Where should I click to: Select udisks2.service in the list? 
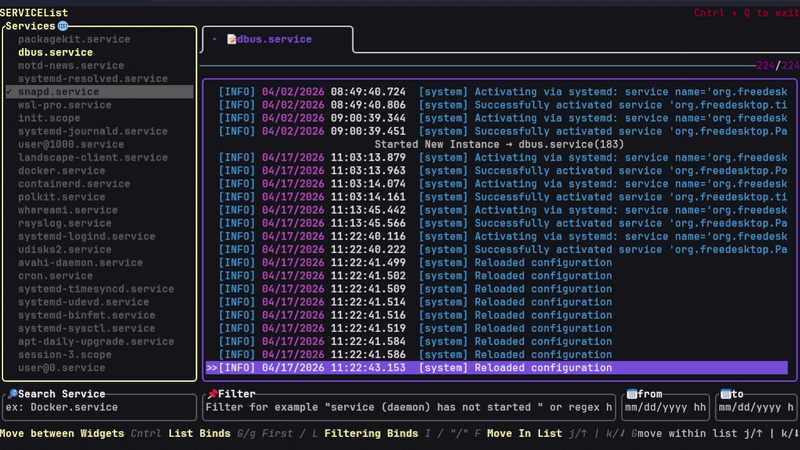pos(99,250)
